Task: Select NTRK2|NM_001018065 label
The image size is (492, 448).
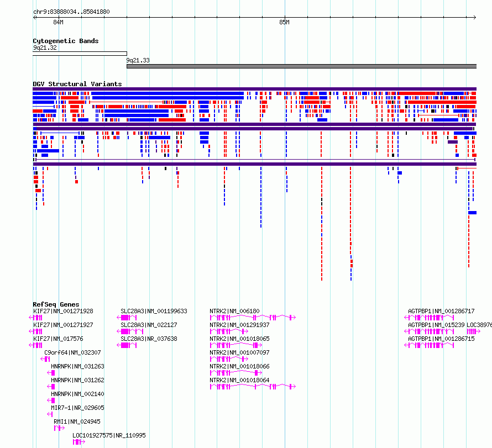Action: (239, 339)
